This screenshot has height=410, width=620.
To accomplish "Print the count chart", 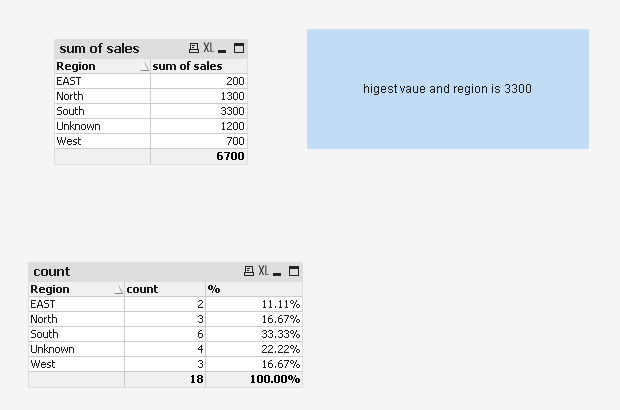I will (x=249, y=271).
